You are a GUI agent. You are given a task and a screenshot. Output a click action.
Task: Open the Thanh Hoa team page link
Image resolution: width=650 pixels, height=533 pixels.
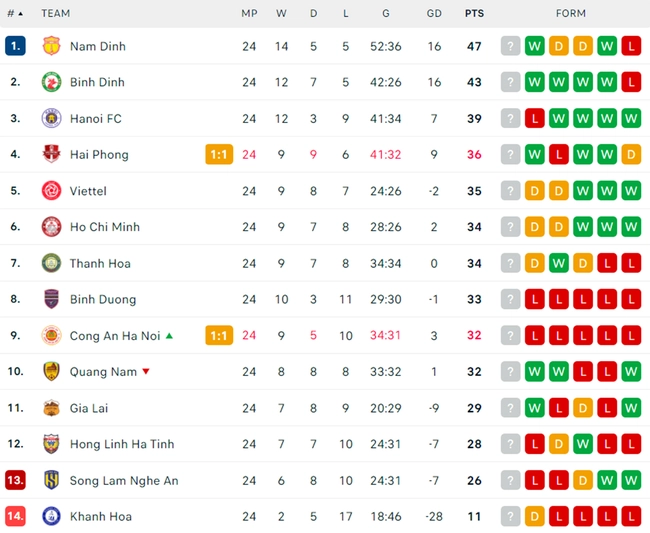pyautogui.click(x=100, y=263)
